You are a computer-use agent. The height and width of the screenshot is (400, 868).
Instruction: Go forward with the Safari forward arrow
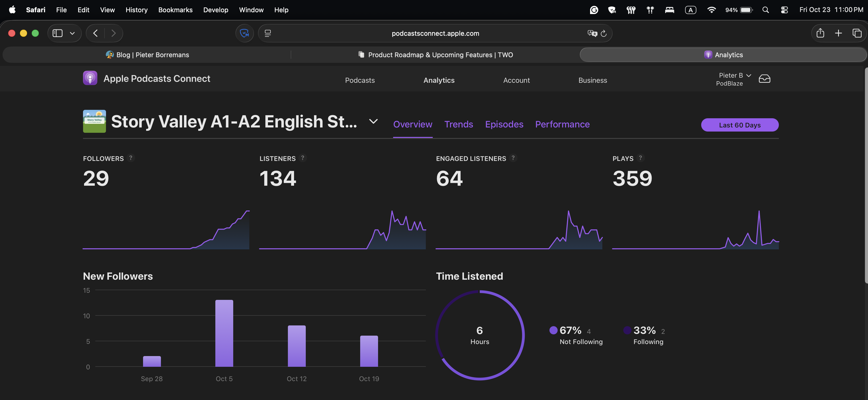[x=113, y=33]
